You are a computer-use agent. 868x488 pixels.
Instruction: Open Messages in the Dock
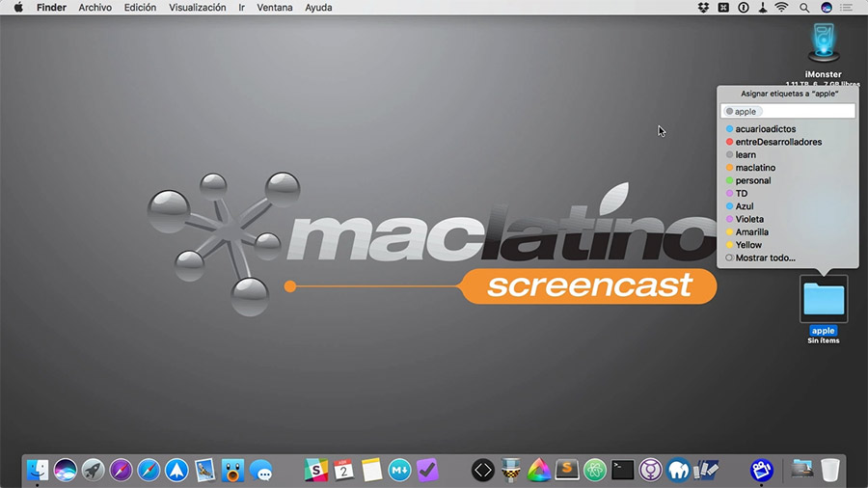[x=260, y=471]
